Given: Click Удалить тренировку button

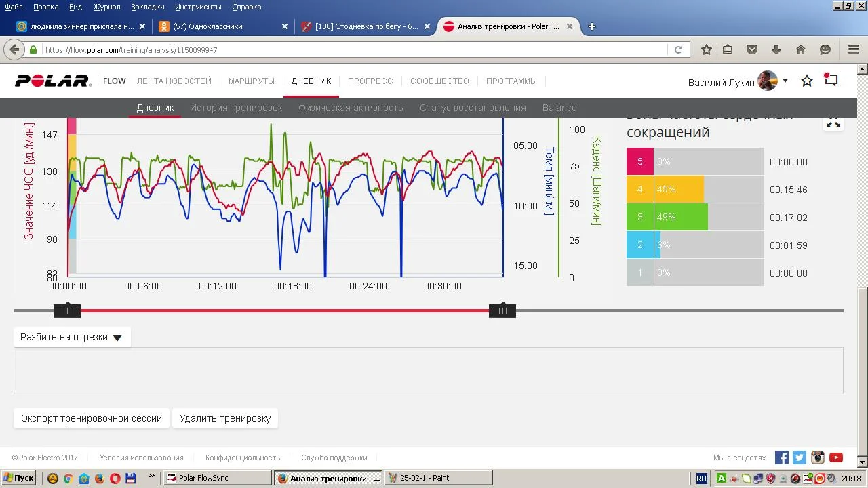Looking at the screenshot, I should click(x=225, y=418).
